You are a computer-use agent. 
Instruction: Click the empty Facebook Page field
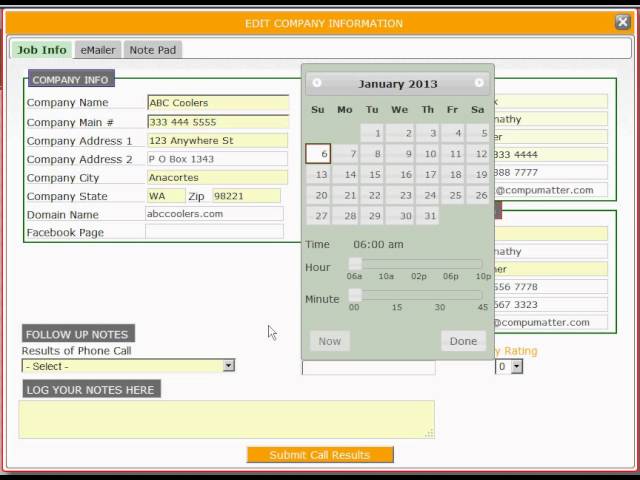[x=214, y=231]
